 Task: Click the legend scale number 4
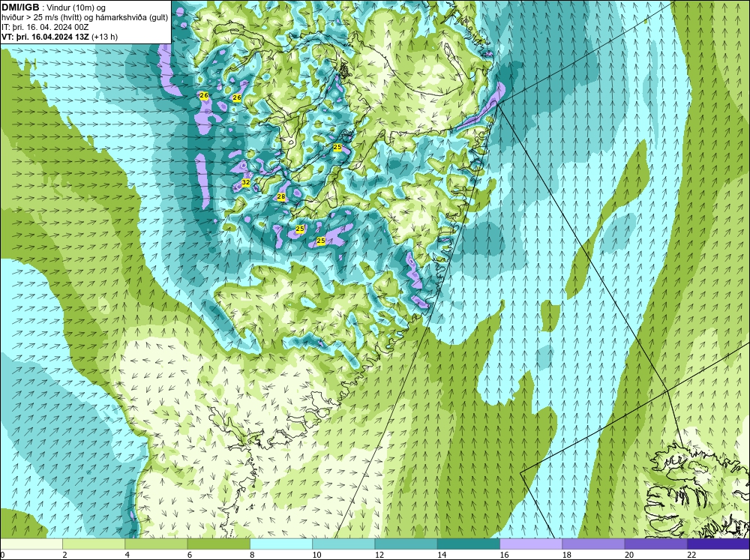click(x=127, y=555)
